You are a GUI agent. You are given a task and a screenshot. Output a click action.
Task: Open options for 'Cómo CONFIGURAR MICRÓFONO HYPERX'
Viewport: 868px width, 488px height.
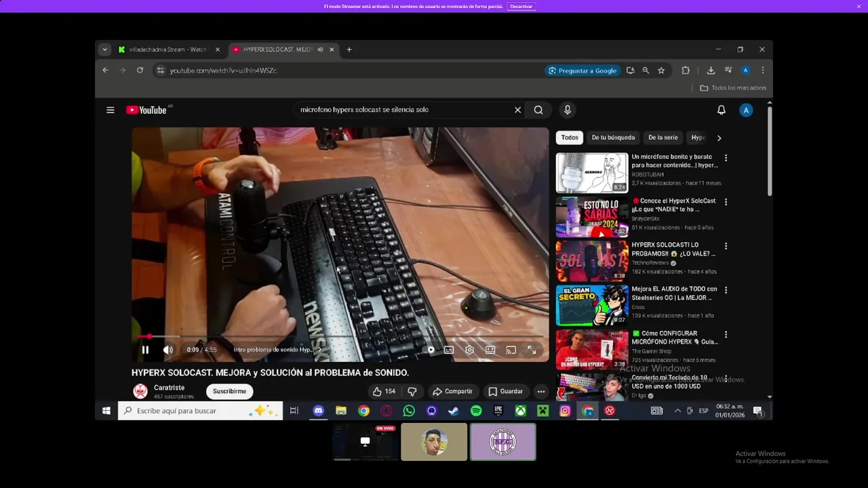(726, 334)
